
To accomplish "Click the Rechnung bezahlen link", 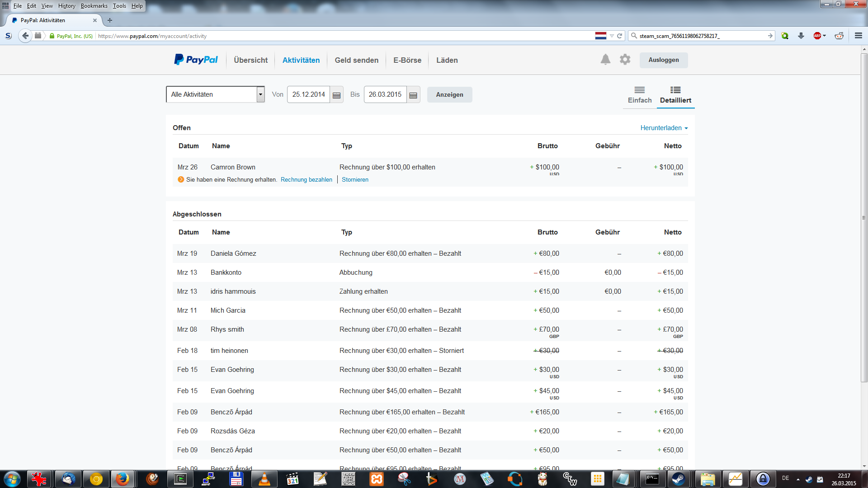I will [x=306, y=180].
